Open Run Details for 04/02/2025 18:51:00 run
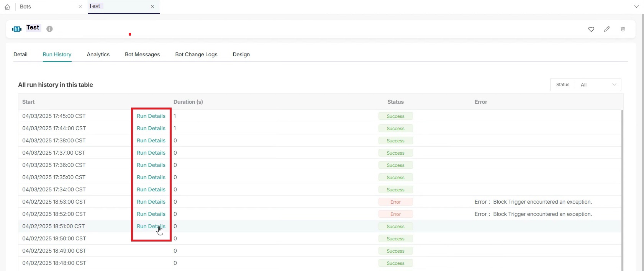Viewport: 644px width, 271px height. point(151,226)
